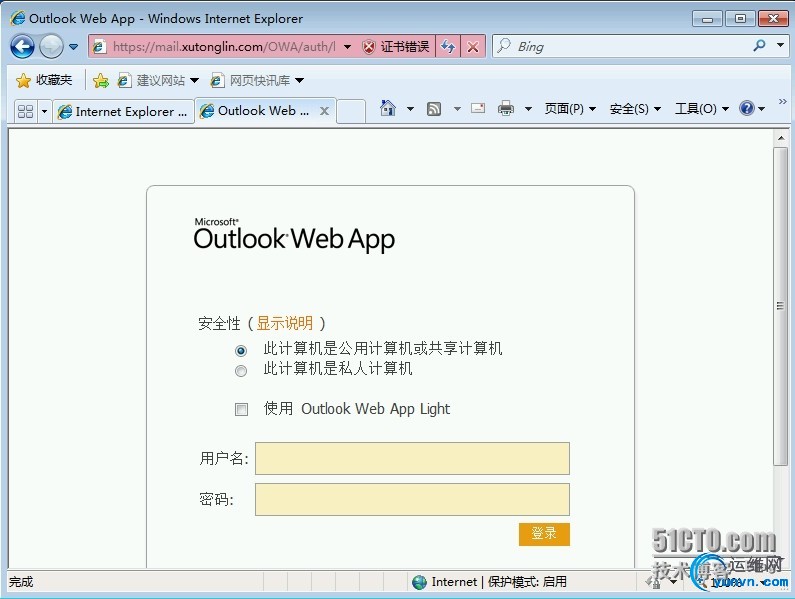Screen dimensions: 795x599
Task: Open the Page menu (页面)
Action: click(570, 109)
